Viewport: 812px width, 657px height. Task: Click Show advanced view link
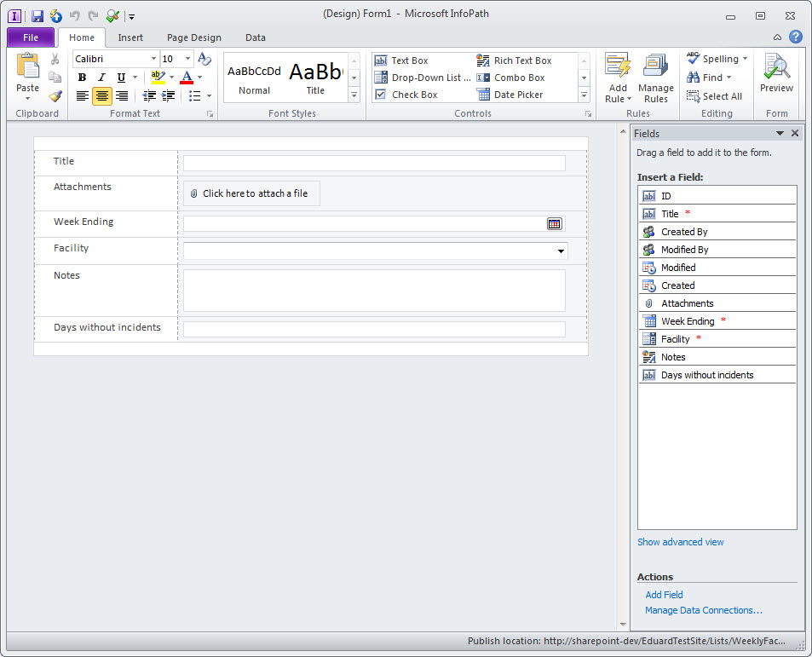[681, 542]
